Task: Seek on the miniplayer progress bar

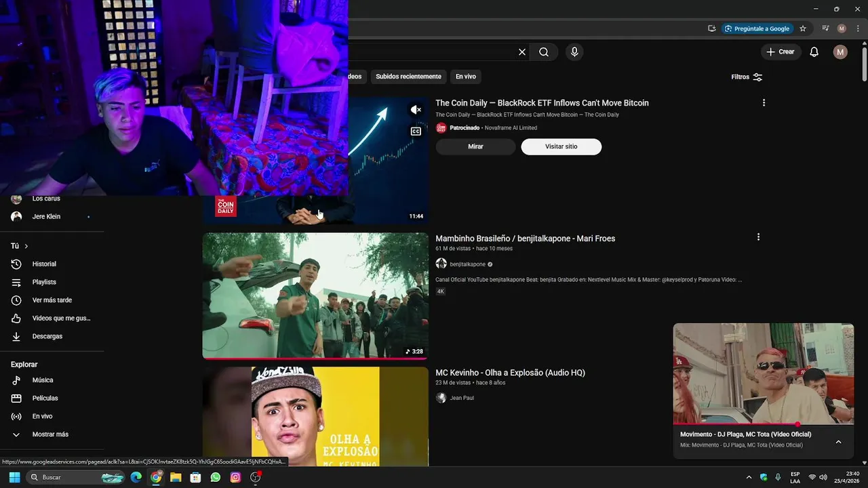Action: pyautogui.click(x=763, y=424)
